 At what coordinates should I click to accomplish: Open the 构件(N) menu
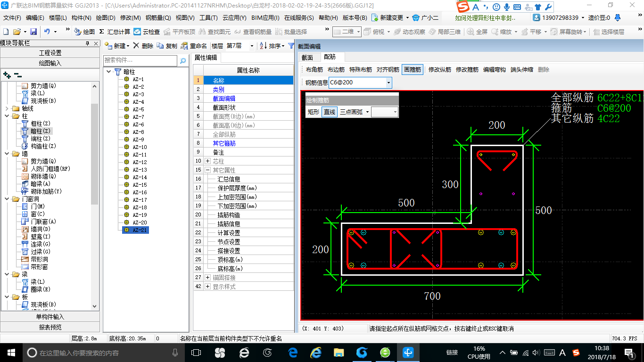pyautogui.click(x=81, y=17)
